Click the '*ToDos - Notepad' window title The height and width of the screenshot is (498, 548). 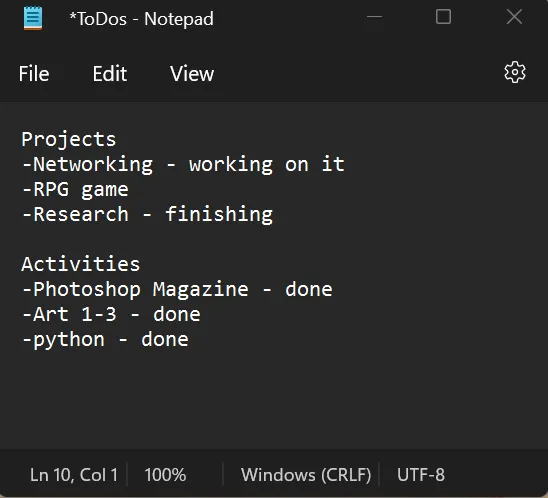coord(141,19)
